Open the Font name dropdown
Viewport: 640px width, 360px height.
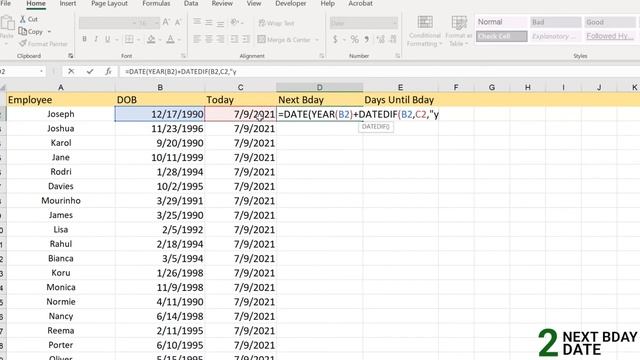click(x=134, y=23)
